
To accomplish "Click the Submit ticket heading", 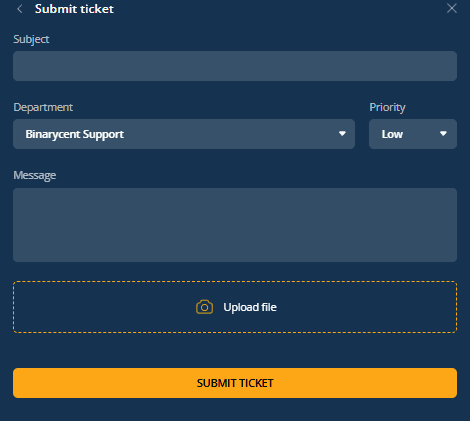I will [74, 9].
